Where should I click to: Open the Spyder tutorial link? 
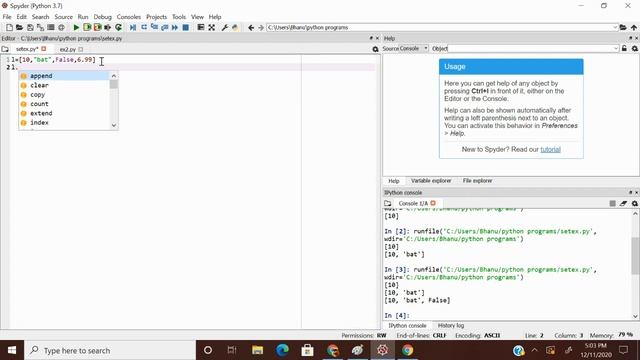550,149
